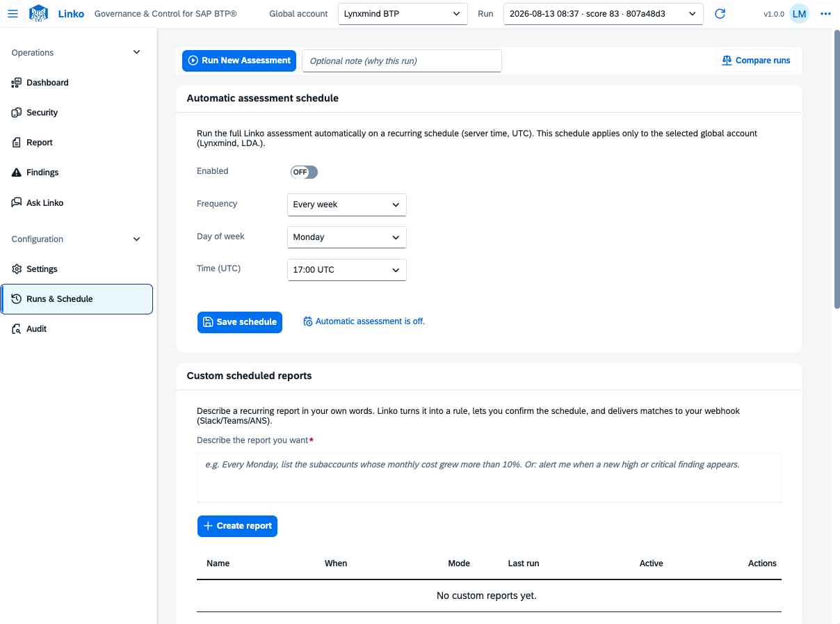Viewport: 840px width, 624px height.
Task: Click the Last run column header
Action: [x=524, y=563]
